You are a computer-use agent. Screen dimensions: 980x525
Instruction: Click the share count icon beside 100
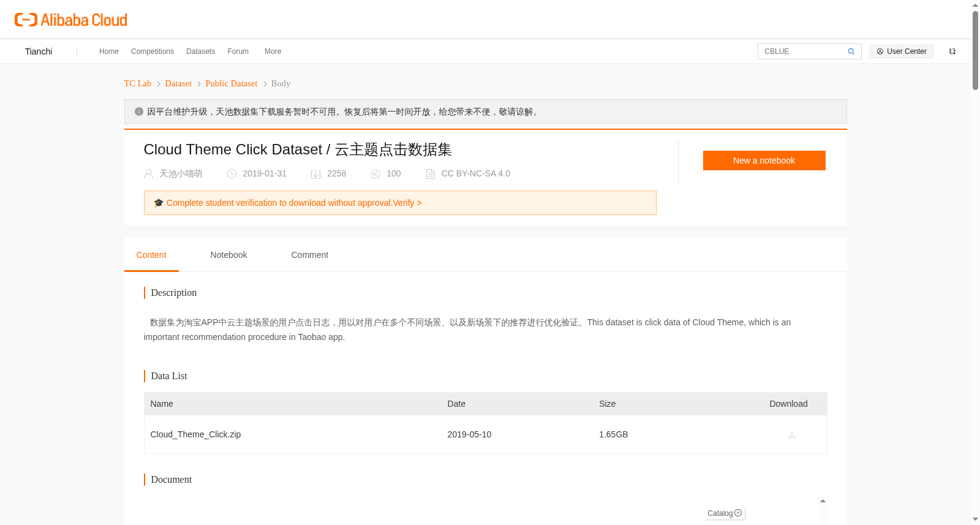coord(375,174)
